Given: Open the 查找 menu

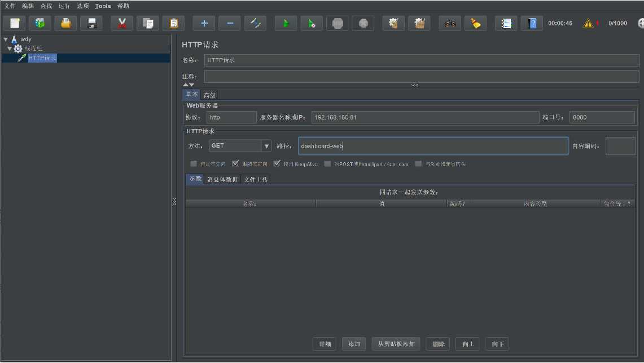Looking at the screenshot, I should click(x=46, y=6).
